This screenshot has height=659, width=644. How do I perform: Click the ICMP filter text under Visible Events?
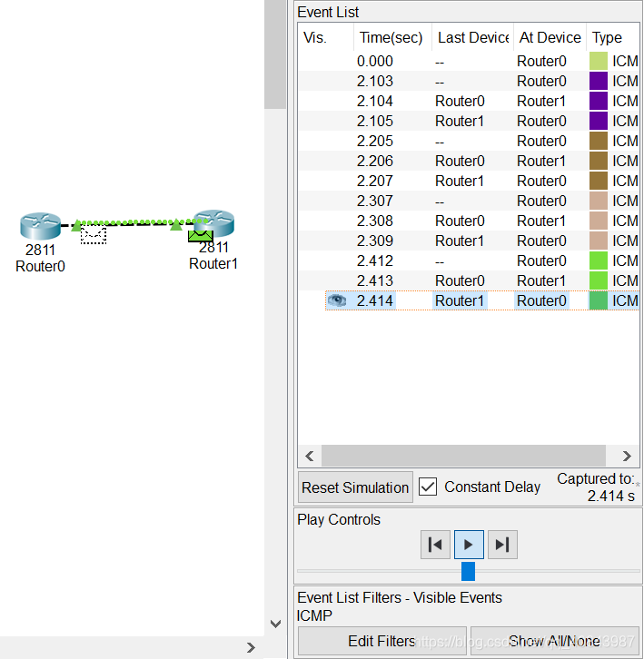(314, 615)
